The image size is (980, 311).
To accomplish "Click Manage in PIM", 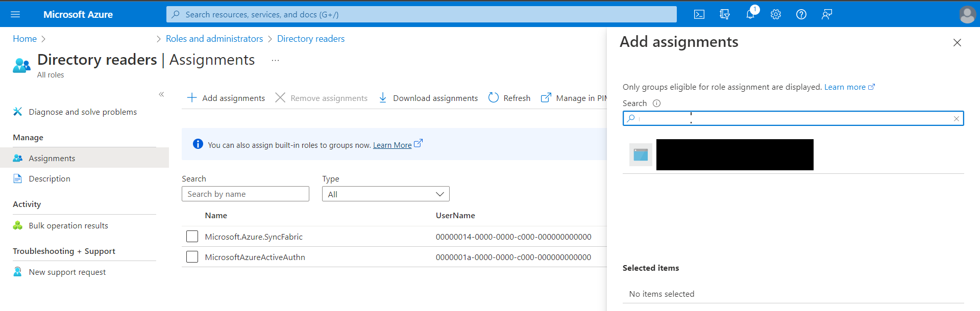I will [x=574, y=98].
